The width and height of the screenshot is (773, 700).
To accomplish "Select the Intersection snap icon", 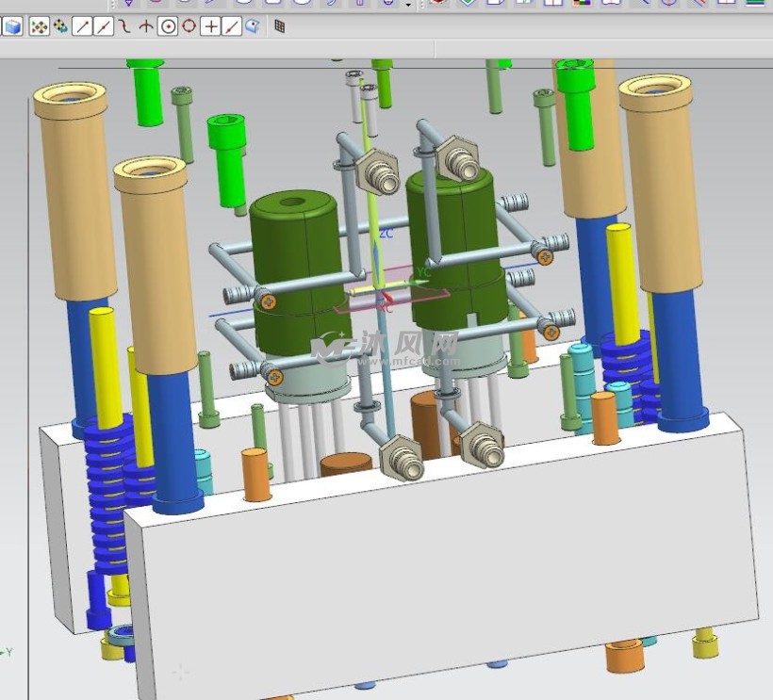I will (145, 26).
